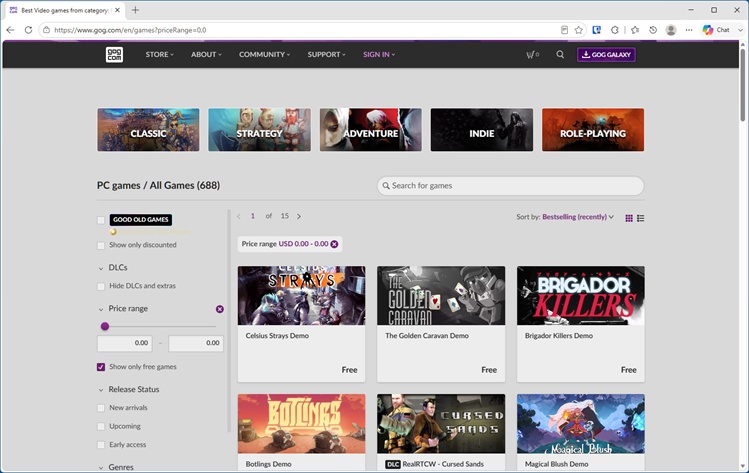Viewport: 749px width, 473px height.
Task: Open Magical Blush Demo thumbnail
Action: [x=581, y=424]
